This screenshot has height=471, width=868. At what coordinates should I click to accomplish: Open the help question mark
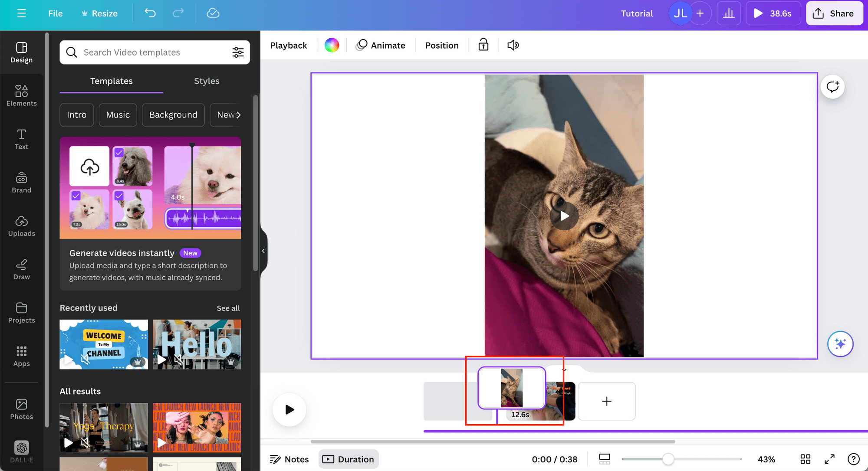[853, 459]
